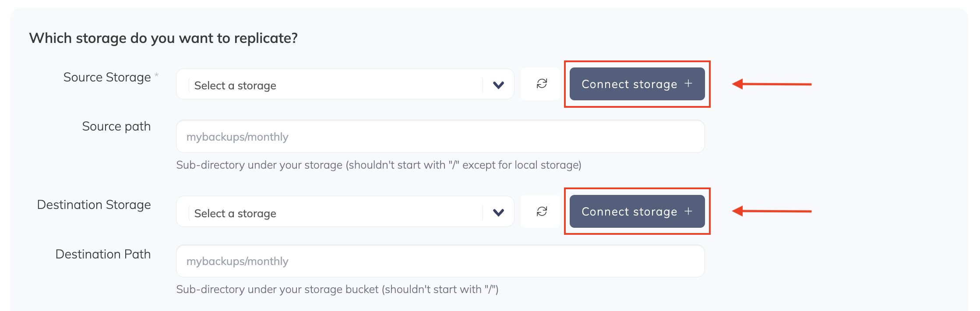Click the required asterisk beside Source Storage
This screenshot has height=311, width=980.
click(157, 75)
